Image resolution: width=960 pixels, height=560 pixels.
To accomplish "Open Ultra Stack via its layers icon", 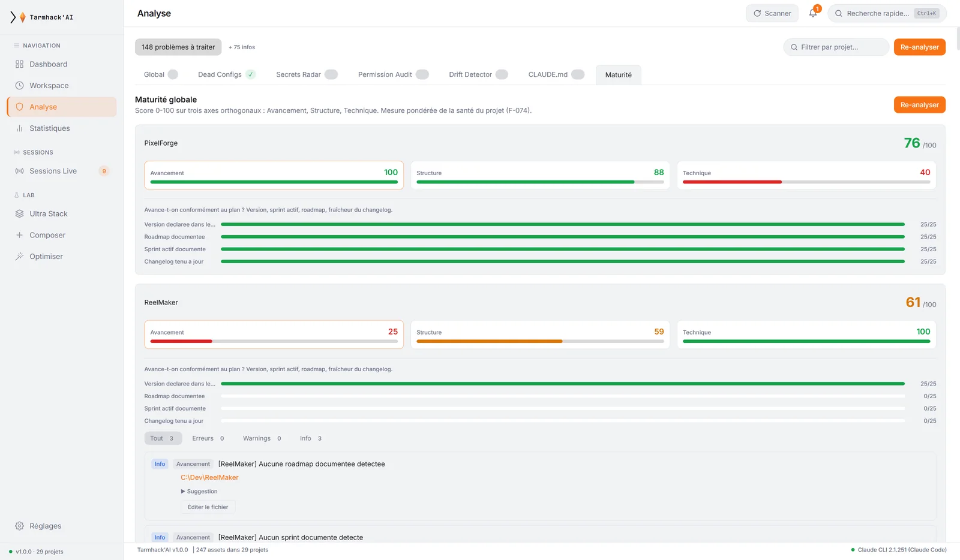I will pos(19,213).
